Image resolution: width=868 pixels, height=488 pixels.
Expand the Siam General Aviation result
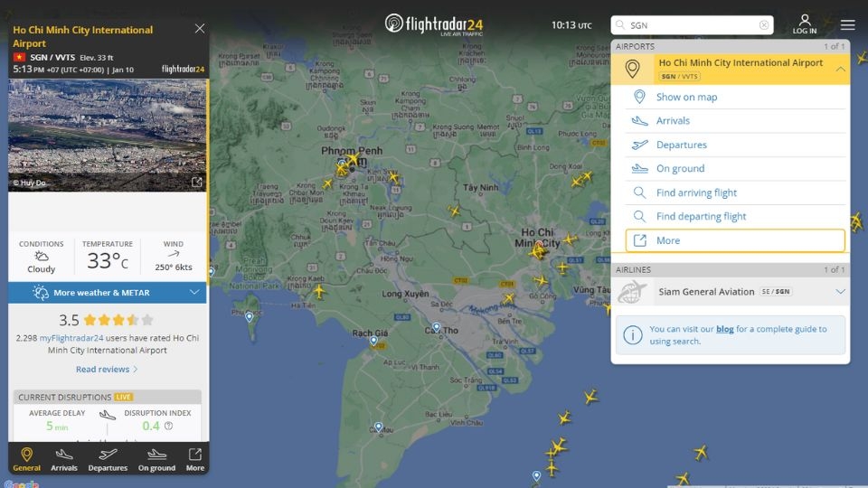[x=840, y=292]
